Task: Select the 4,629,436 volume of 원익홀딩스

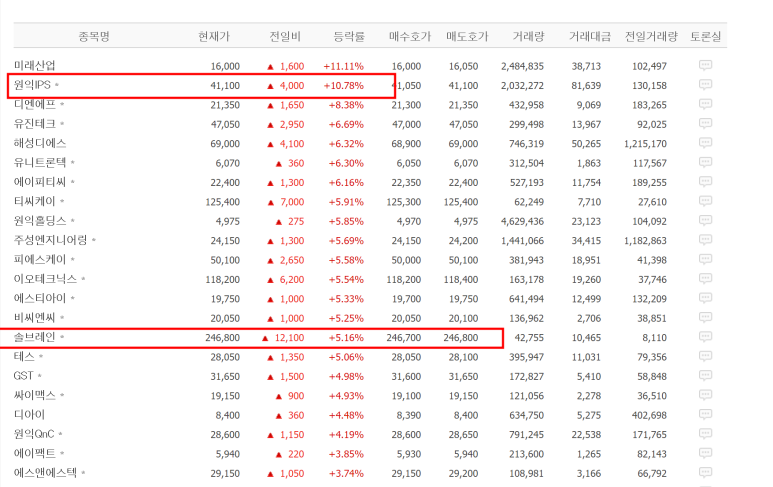Action: pos(523,221)
